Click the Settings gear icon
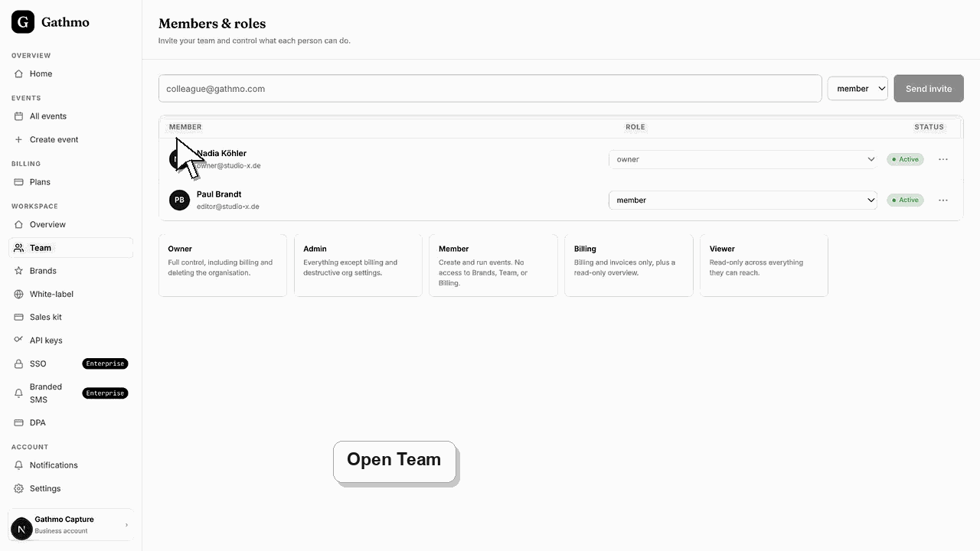This screenshot has width=980, height=551. click(19, 489)
